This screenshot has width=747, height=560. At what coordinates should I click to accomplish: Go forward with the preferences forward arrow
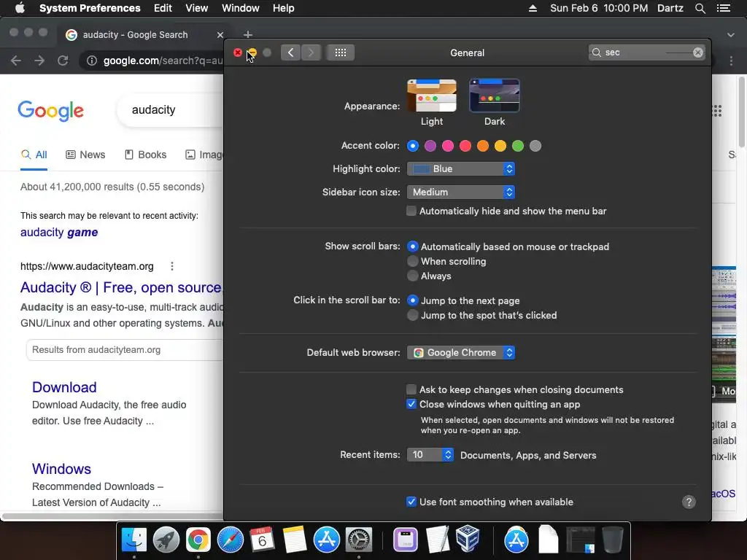click(311, 52)
